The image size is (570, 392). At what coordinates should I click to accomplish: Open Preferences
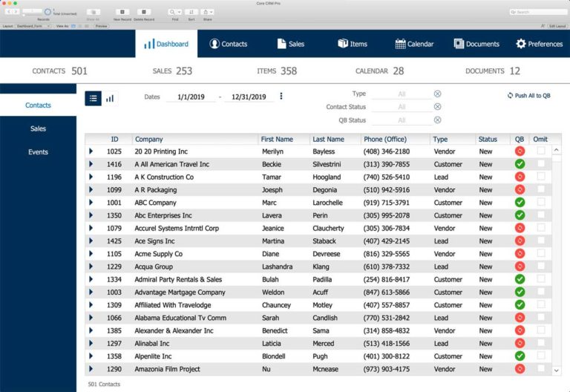540,44
